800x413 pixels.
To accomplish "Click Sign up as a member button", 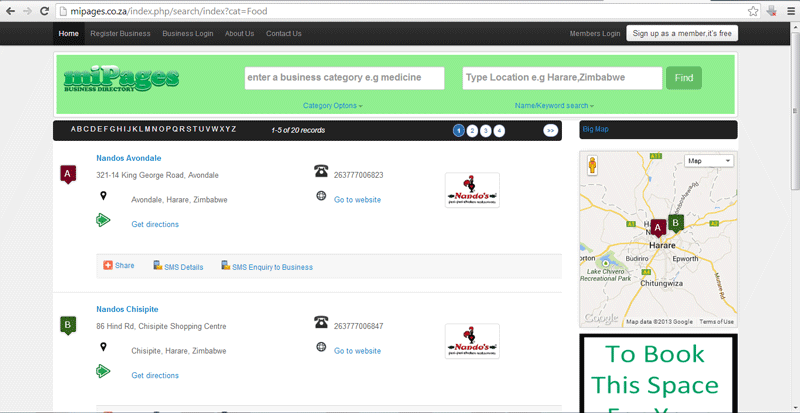I will click(682, 34).
